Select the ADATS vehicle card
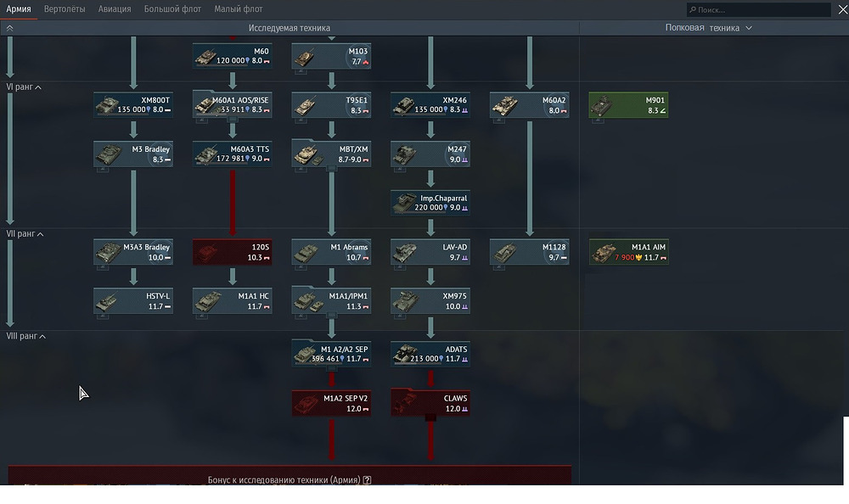Viewport: 849px width, 504px height. pos(430,354)
